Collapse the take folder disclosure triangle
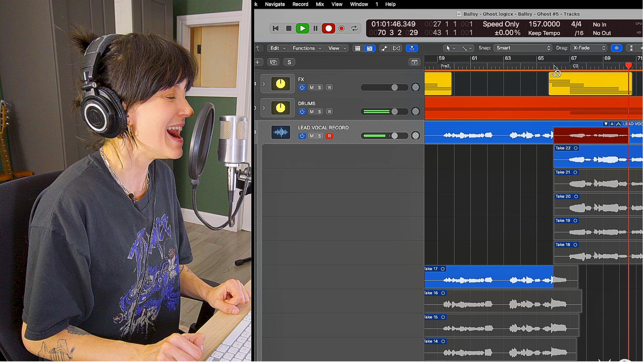This screenshot has width=644, height=362. point(606,124)
